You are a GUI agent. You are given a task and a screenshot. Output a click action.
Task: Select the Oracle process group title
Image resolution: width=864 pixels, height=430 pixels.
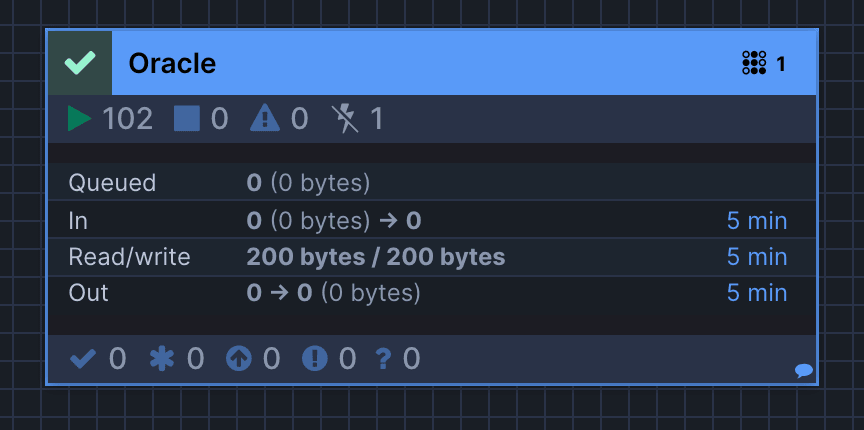pyautogui.click(x=172, y=63)
